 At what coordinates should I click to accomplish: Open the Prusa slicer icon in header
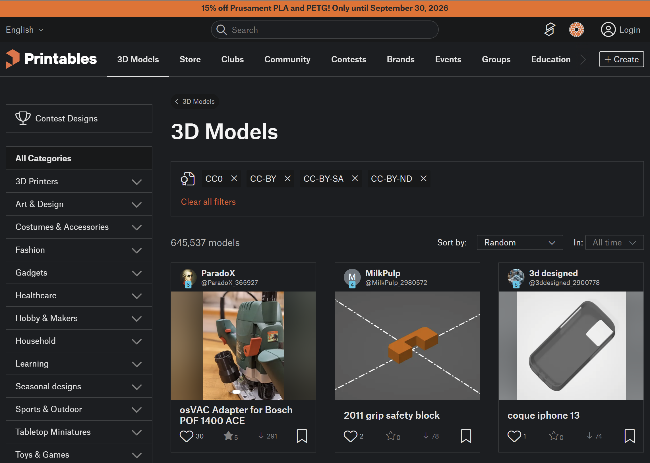click(x=550, y=29)
